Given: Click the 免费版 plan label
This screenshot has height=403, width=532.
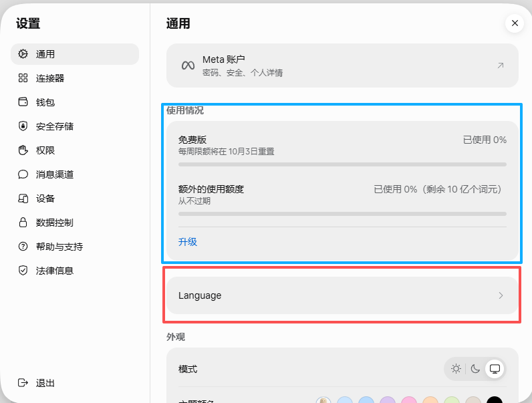Looking at the screenshot, I should click(x=192, y=140).
